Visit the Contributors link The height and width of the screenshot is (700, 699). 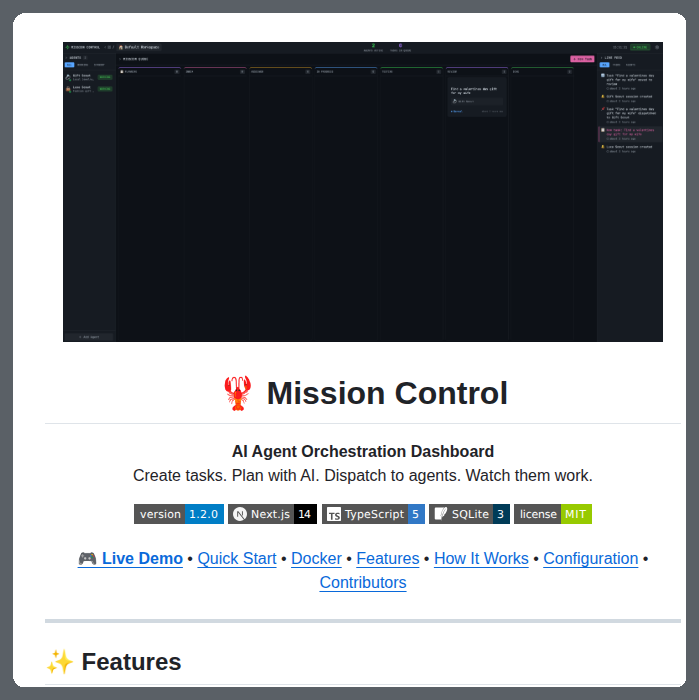coord(363,583)
